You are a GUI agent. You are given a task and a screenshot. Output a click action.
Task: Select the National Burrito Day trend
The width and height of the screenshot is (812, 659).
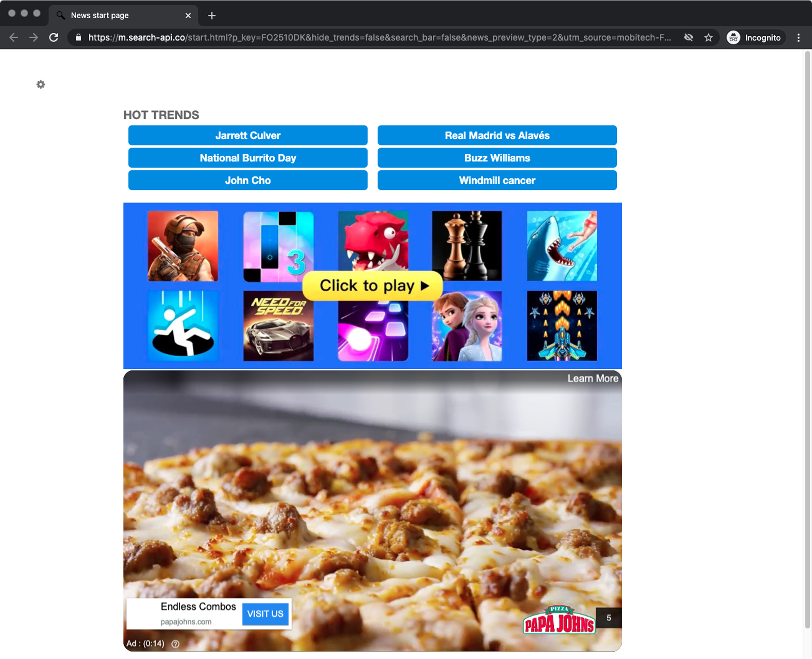[248, 158]
